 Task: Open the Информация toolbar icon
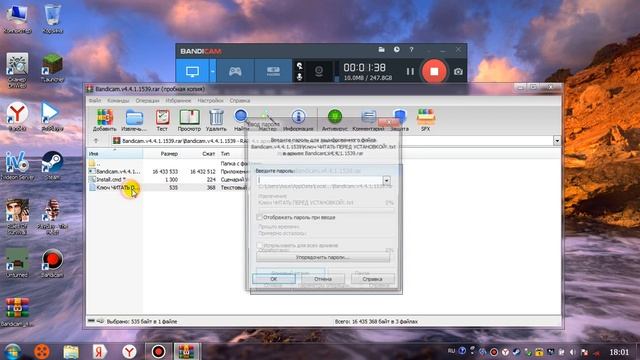click(x=298, y=120)
